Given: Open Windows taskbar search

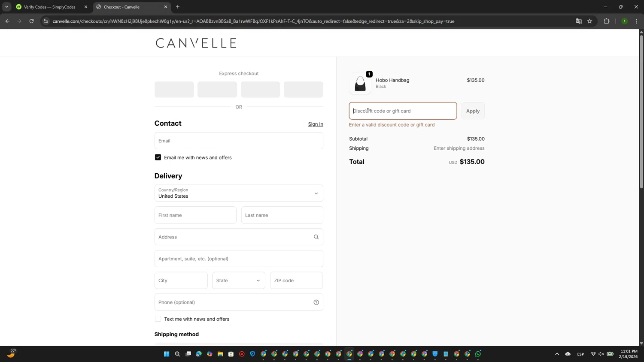Looking at the screenshot, I should pyautogui.click(x=177, y=354).
